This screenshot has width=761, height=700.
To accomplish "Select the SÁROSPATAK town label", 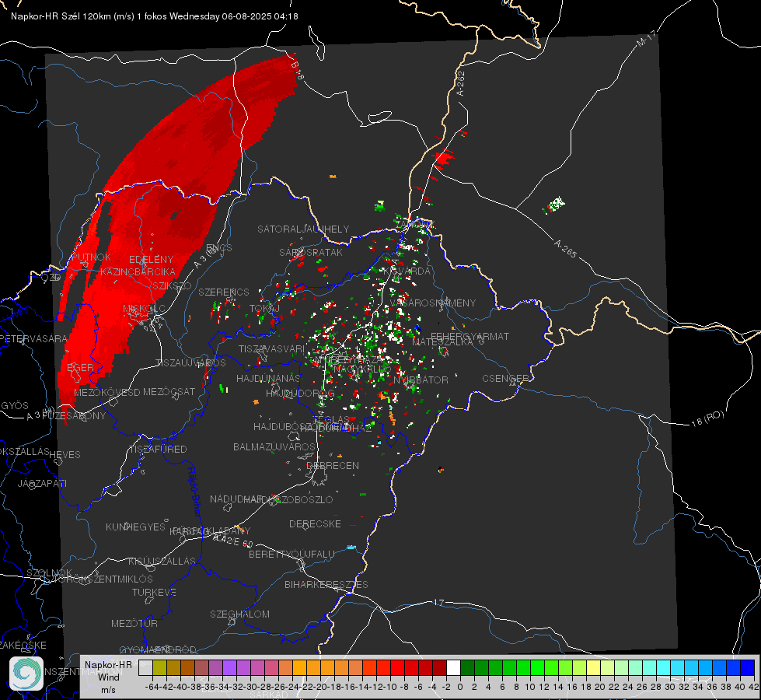I will click(311, 252).
